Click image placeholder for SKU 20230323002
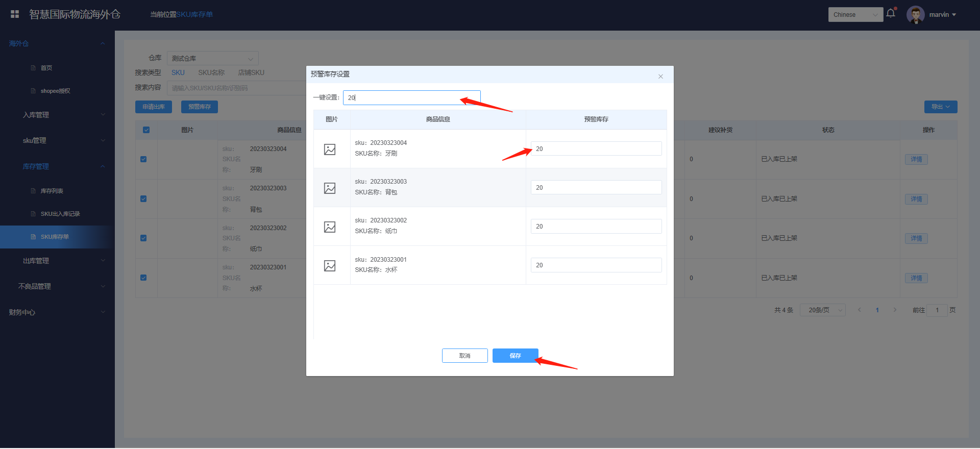 pyautogui.click(x=330, y=227)
